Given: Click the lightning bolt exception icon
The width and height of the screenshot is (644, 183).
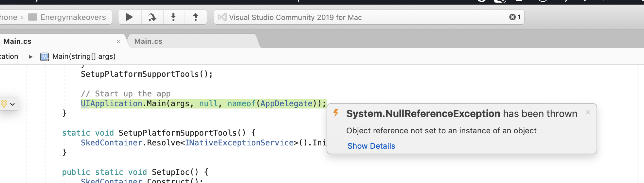Looking at the screenshot, I should click(x=336, y=113).
